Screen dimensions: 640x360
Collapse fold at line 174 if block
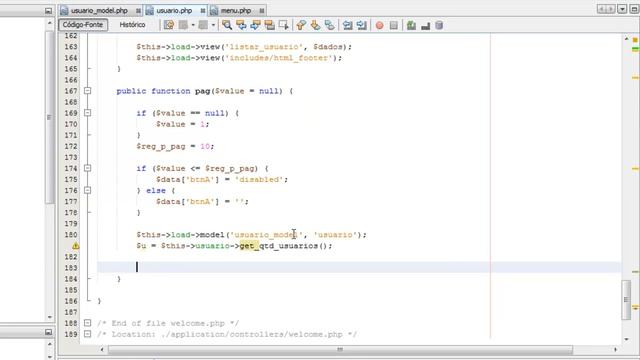[87, 168]
